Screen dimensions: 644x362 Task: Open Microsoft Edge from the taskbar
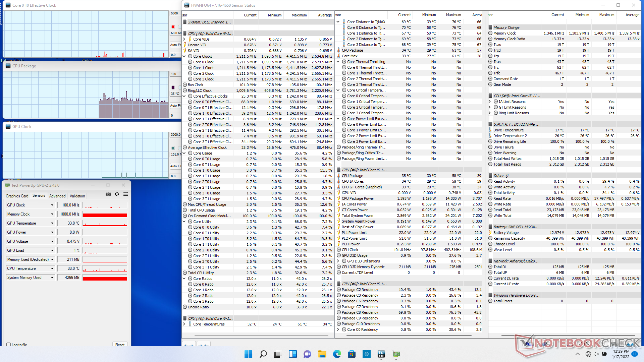pos(337,354)
